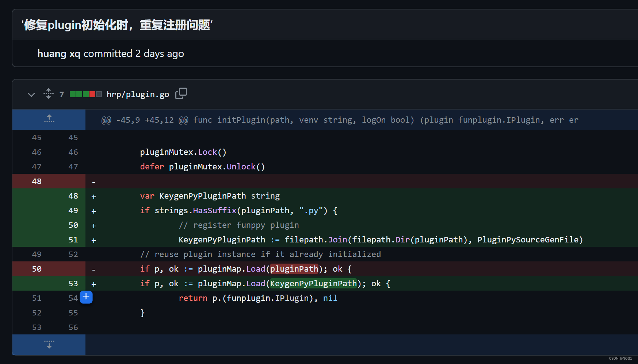Open huang xq author profile
The image size is (638, 364).
coord(59,54)
